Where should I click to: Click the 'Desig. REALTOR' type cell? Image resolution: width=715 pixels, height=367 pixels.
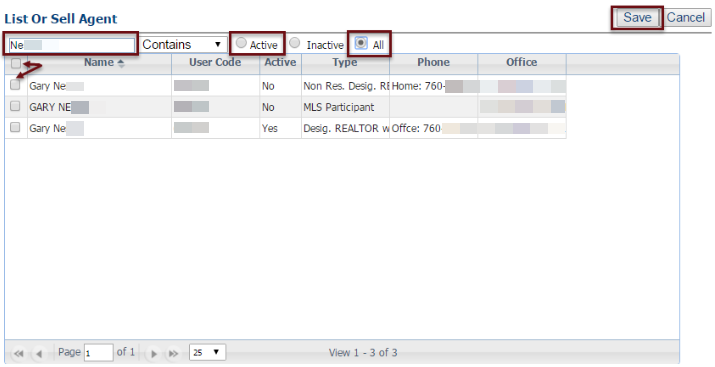[345, 129]
